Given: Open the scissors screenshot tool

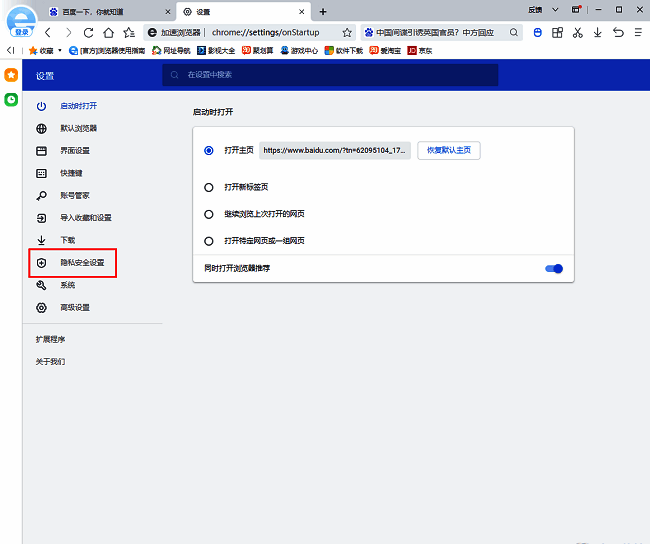Looking at the screenshot, I should pos(577,32).
